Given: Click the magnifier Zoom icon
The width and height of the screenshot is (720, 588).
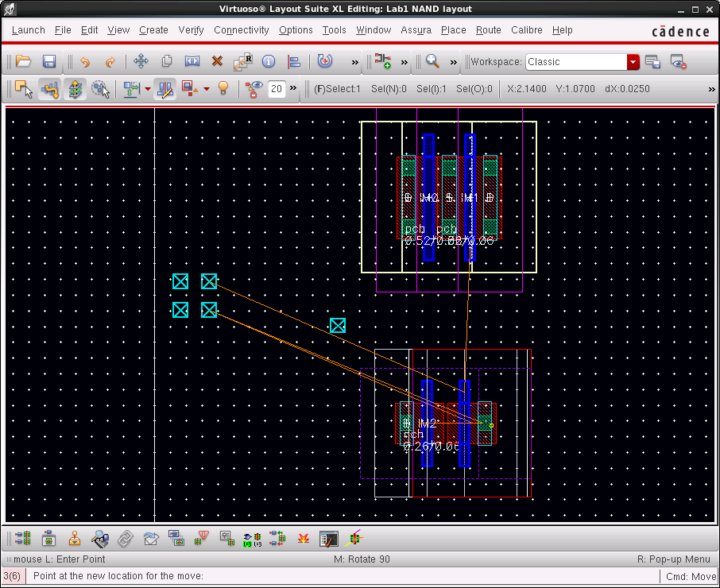Looking at the screenshot, I should coord(432,60).
